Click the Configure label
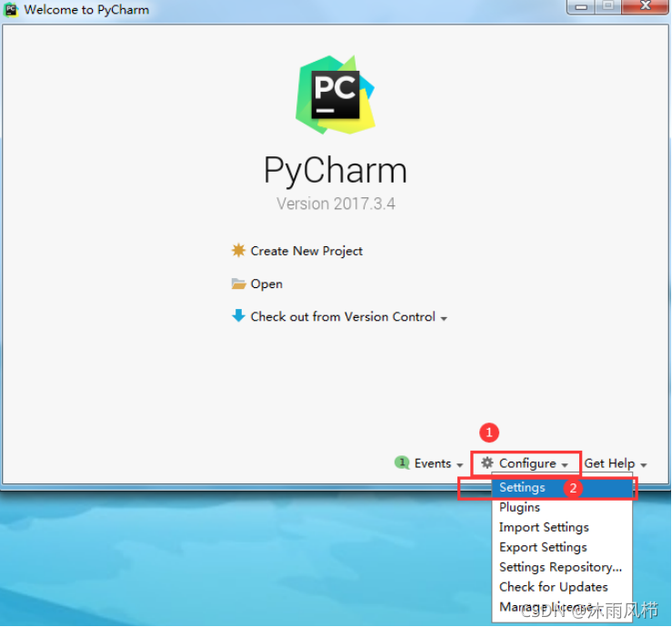 (x=527, y=463)
